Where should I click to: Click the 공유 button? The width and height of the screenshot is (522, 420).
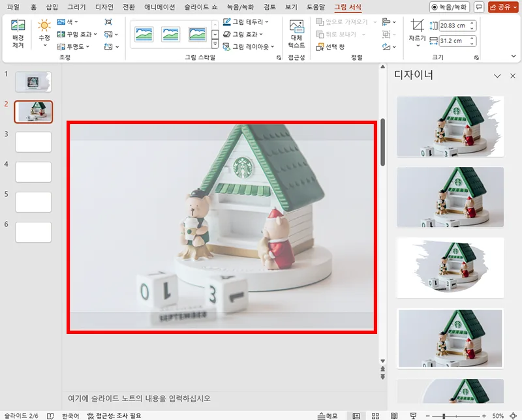(501, 8)
